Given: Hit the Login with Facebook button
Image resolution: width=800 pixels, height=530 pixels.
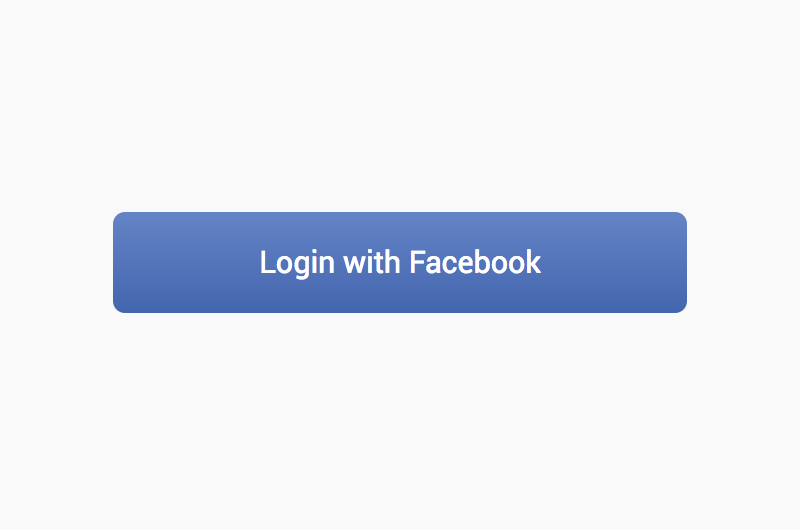Looking at the screenshot, I should [x=400, y=262].
